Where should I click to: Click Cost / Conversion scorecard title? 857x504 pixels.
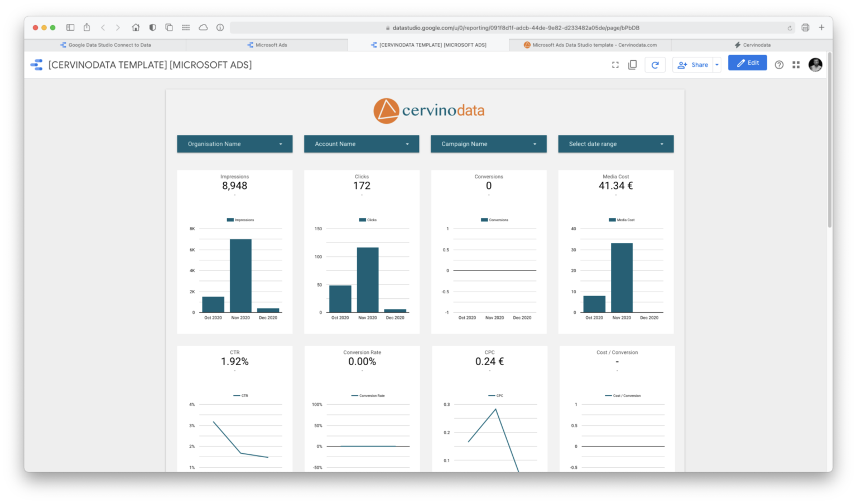tap(617, 352)
